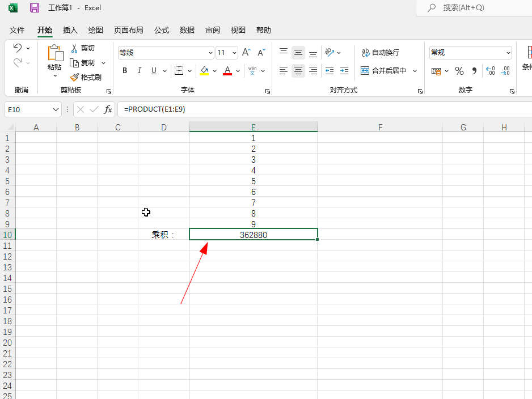This screenshot has width=532, height=399.
Task: Increase indent of cell content
Action: pyautogui.click(x=344, y=71)
